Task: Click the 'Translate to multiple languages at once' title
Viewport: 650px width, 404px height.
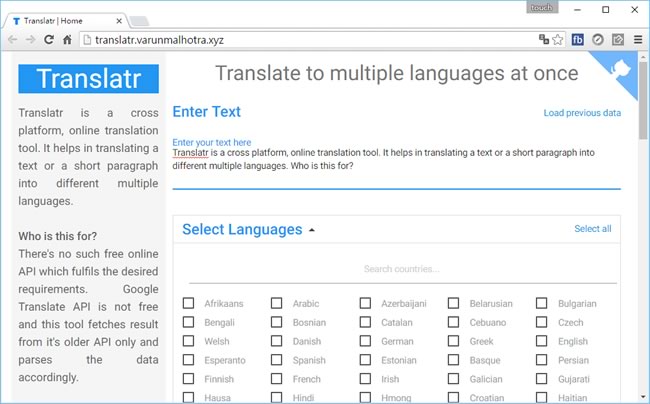Action: click(x=397, y=73)
